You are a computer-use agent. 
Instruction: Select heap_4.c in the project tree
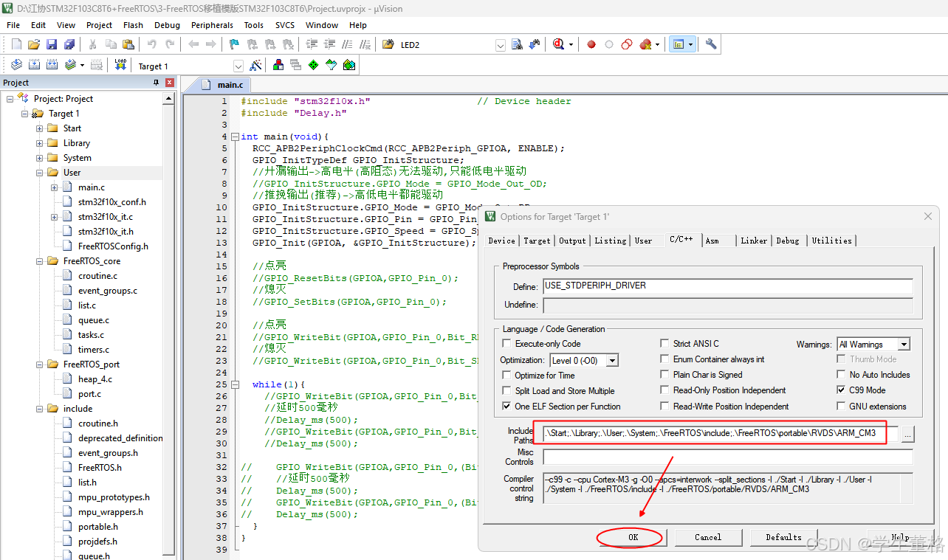[x=95, y=379]
